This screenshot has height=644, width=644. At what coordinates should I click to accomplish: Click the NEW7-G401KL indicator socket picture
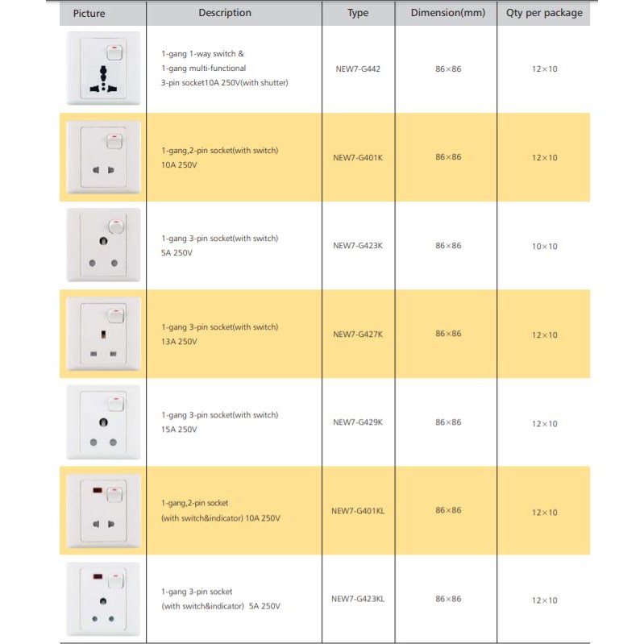point(103,511)
